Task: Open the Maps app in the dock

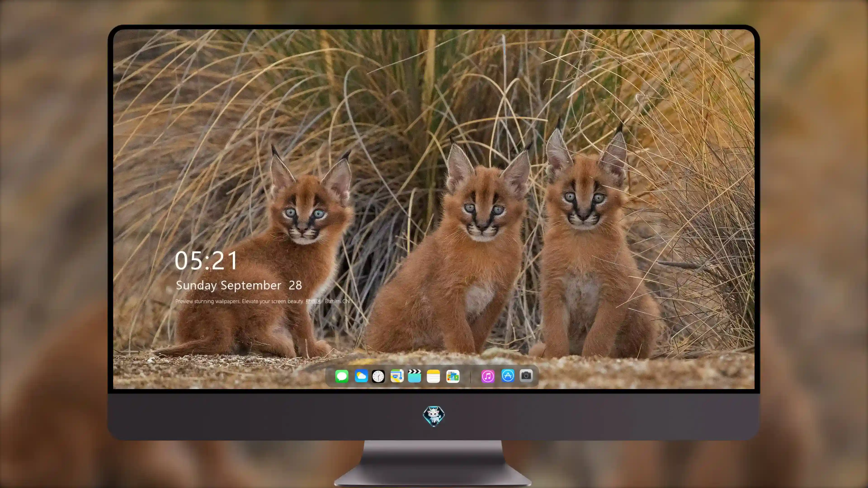Action: [397, 376]
